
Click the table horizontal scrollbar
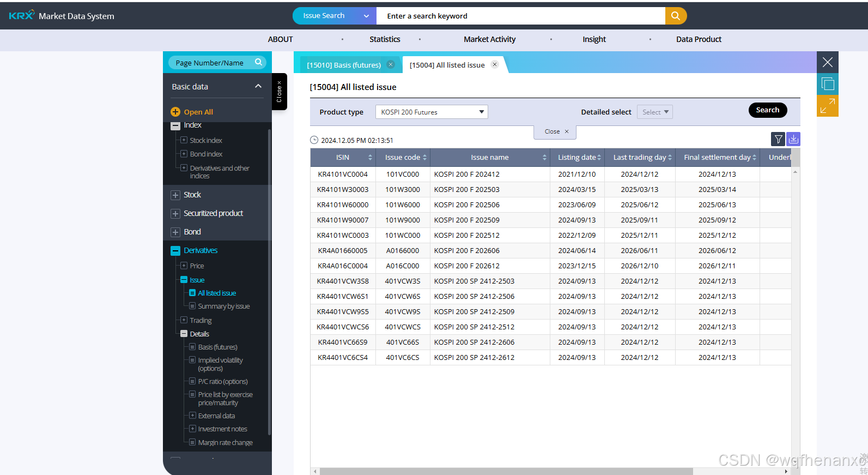point(506,471)
